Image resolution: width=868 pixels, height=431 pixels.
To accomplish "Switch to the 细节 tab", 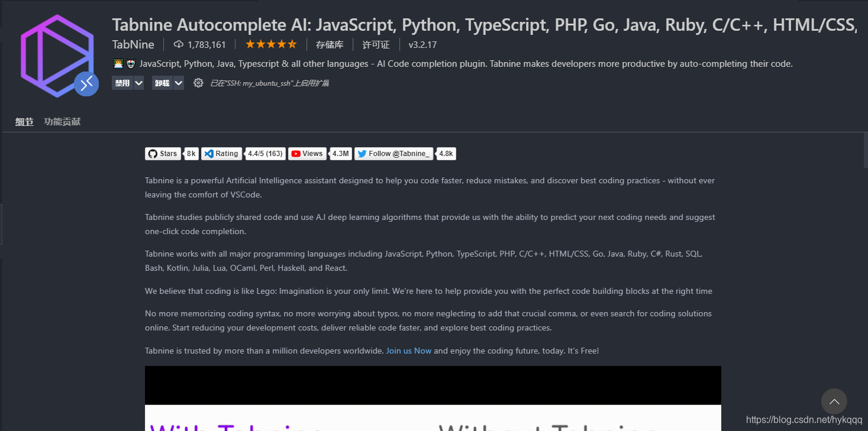I will [24, 122].
